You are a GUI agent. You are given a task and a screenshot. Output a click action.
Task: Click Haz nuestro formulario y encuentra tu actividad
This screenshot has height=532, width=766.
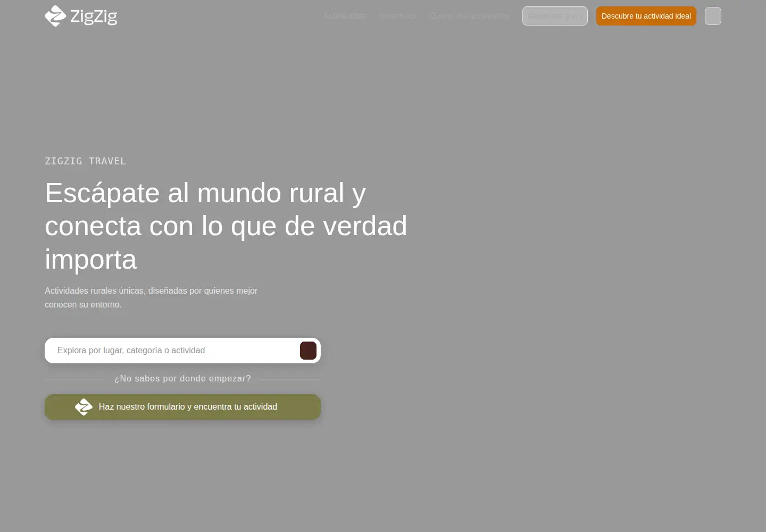click(182, 407)
